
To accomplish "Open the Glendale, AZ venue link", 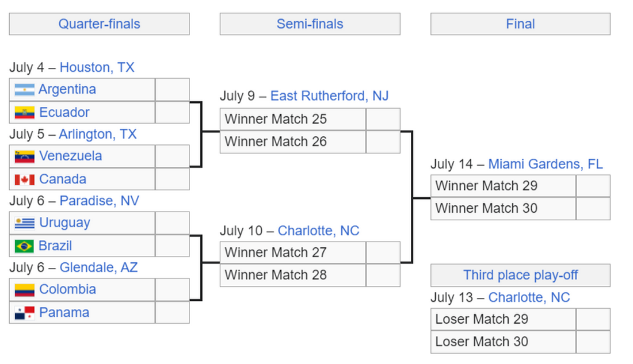I will 98,267.
